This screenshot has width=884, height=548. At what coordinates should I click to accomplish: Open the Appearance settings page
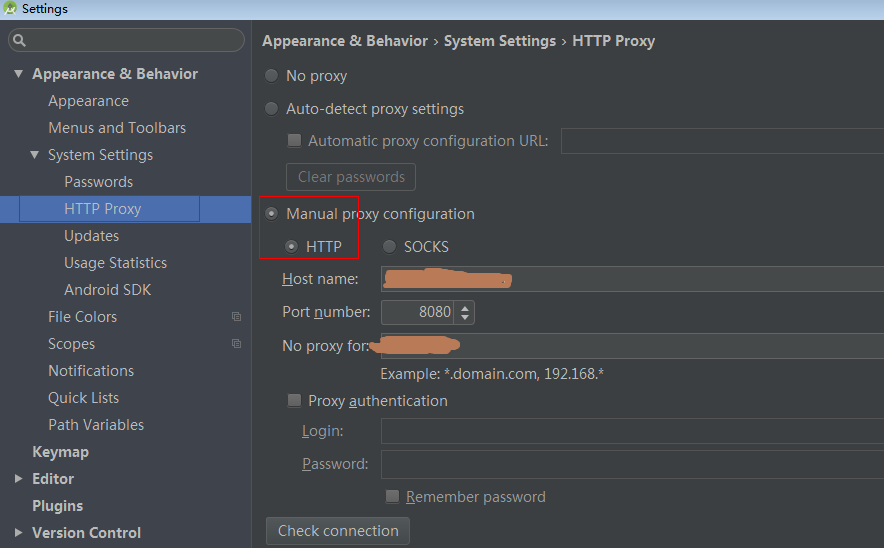pyautogui.click(x=89, y=101)
